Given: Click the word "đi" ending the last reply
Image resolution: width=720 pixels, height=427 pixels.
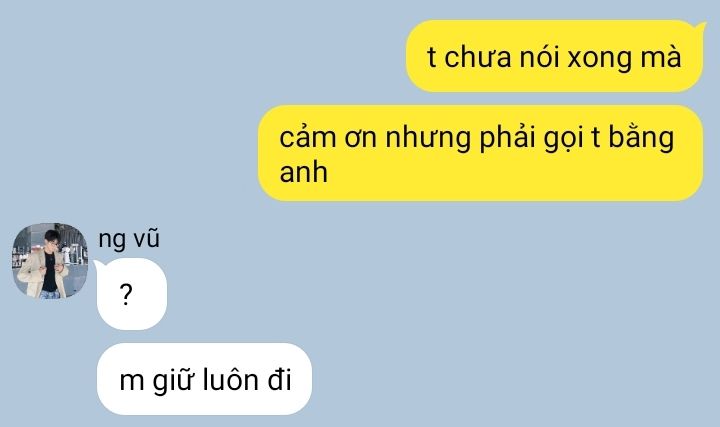Looking at the screenshot, I should coord(280,379).
